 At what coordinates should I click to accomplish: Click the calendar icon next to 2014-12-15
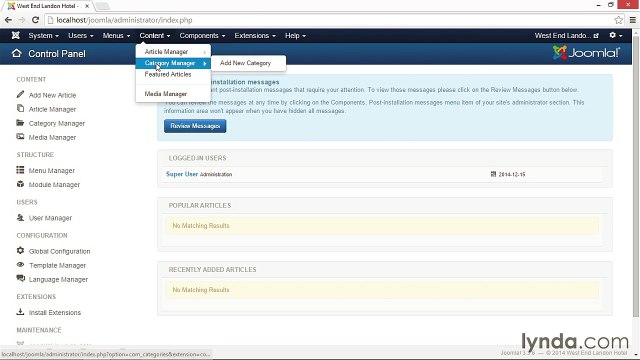(493, 174)
